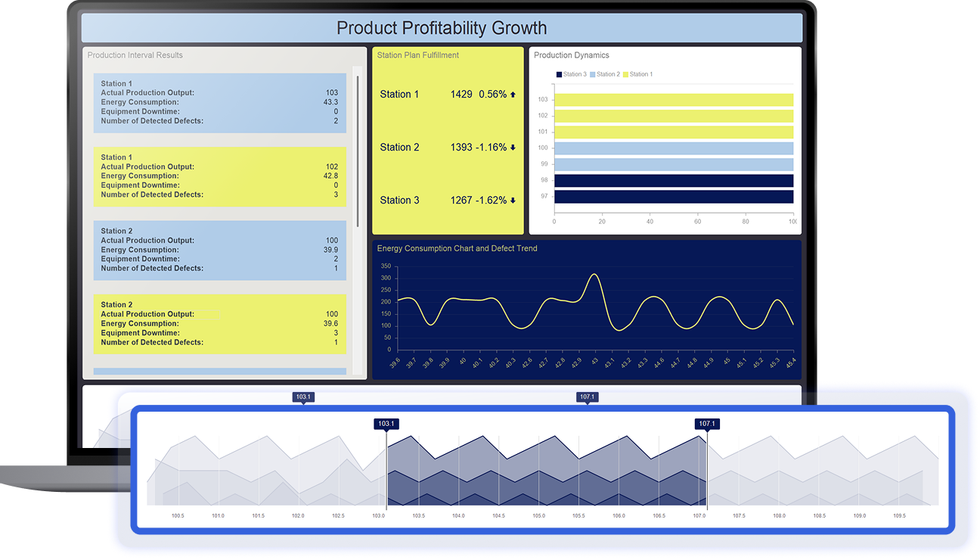Select the Production Dynamics panel header
The image size is (980, 560).
click(572, 54)
